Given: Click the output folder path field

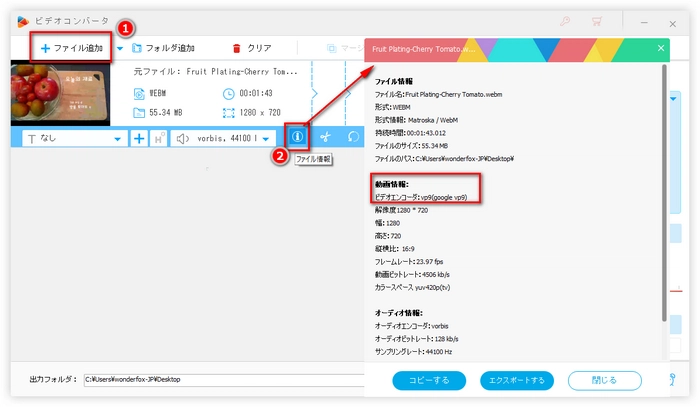Looking at the screenshot, I should [220, 379].
